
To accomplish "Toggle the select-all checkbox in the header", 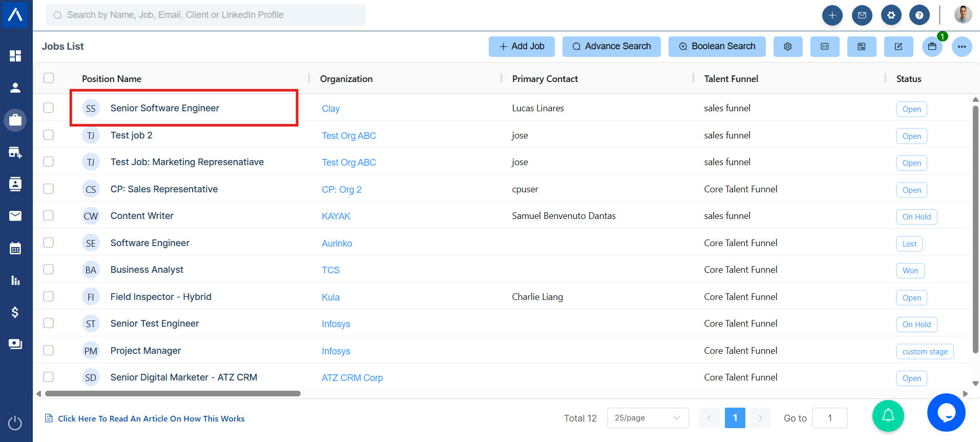I will pyautogui.click(x=49, y=78).
